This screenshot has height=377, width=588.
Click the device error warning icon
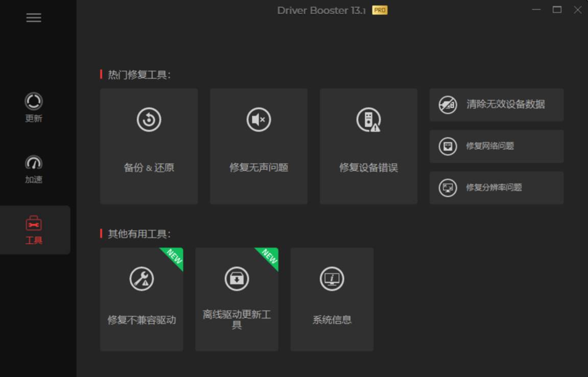[369, 120]
